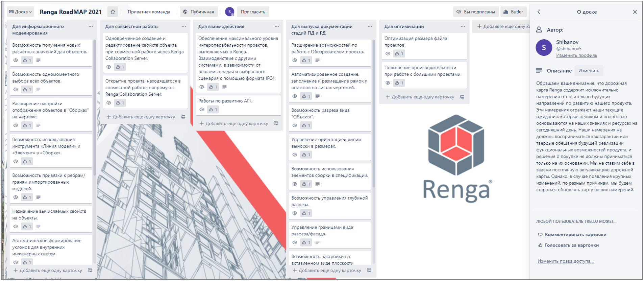Description icon on Управление границами вида card
The image size is (644, 281).
(x=317, y=242)
